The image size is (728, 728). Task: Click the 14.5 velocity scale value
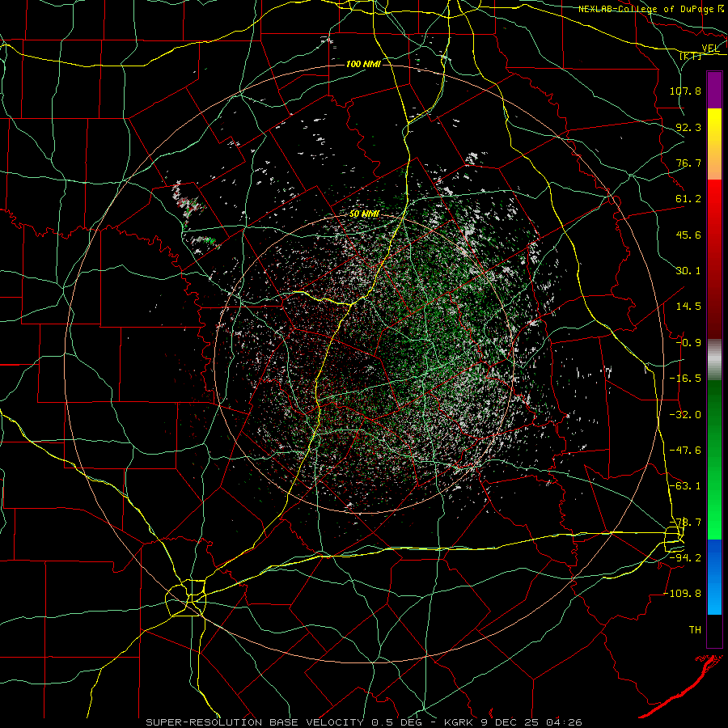[688, 307]
